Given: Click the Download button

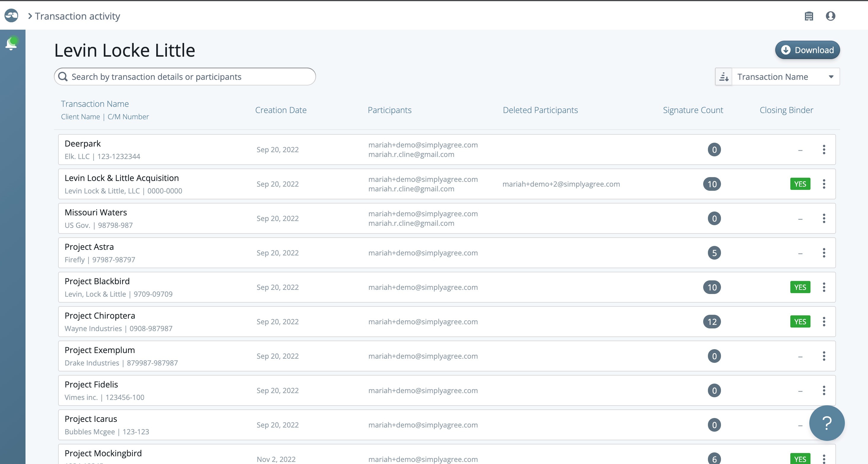Looking at the screenshot, I should [x=807, y=50].
